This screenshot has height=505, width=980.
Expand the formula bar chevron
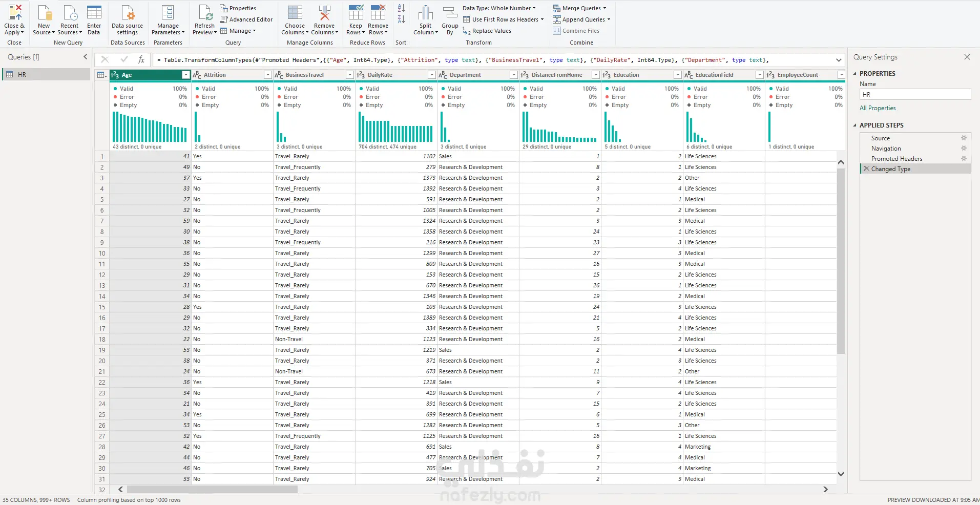point(839,60)
